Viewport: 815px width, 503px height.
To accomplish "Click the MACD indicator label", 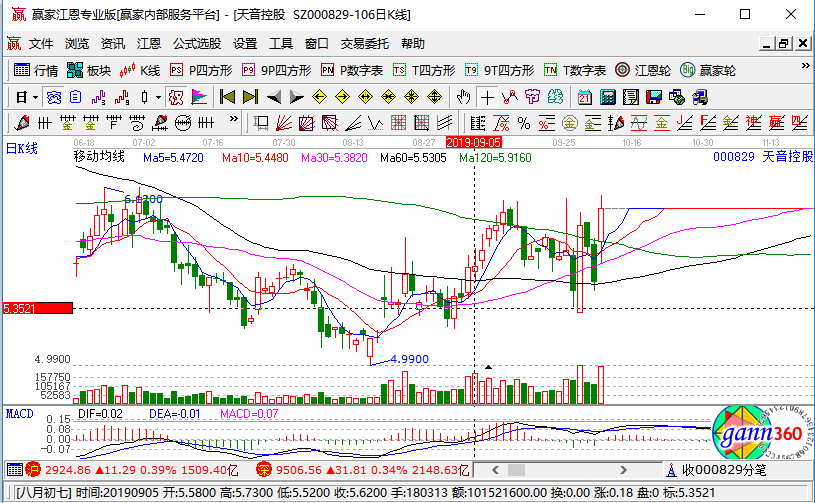I will click(x=19, y=414).
